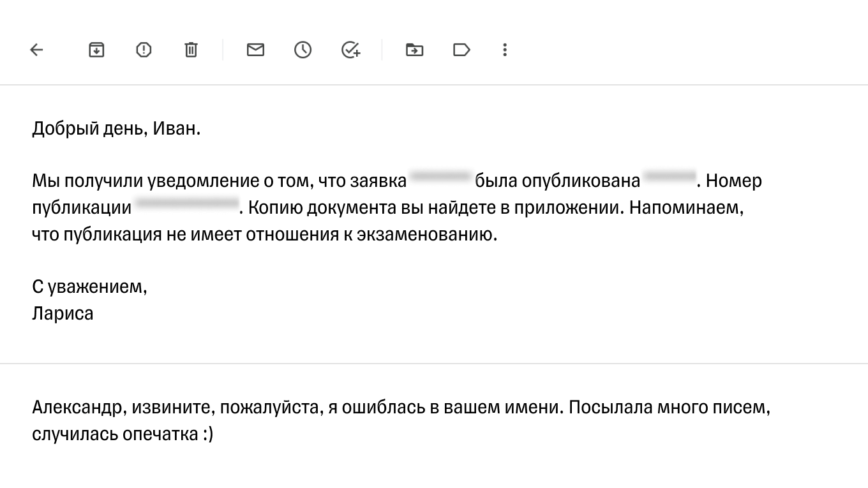
Task: Add this email to Tasks
Action: pos(350,50)
